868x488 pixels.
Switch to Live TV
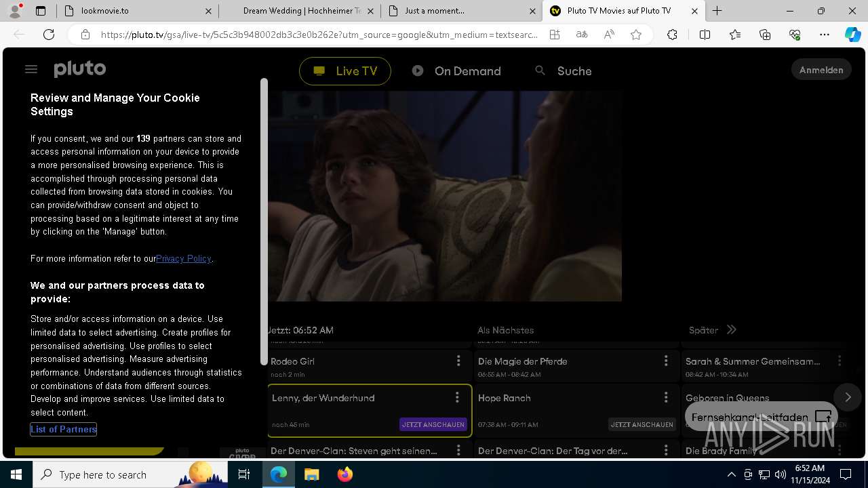pos(345,71)
